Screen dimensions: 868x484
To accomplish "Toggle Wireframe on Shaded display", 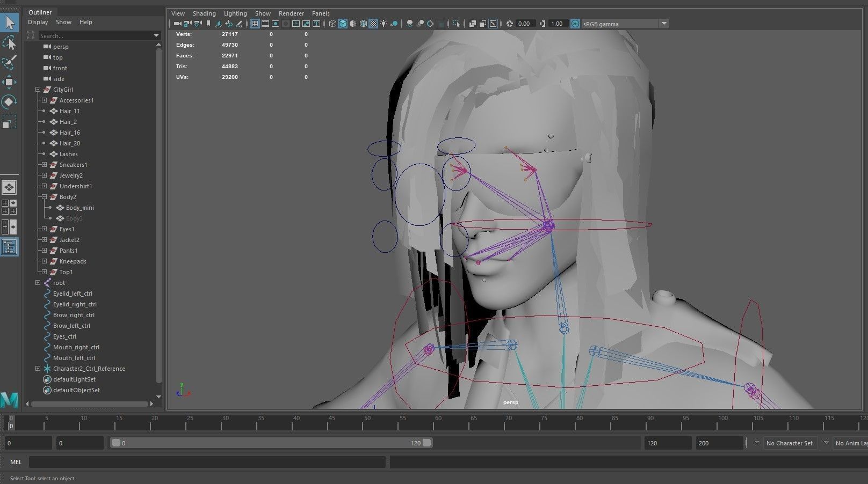I will pos(363,24).
